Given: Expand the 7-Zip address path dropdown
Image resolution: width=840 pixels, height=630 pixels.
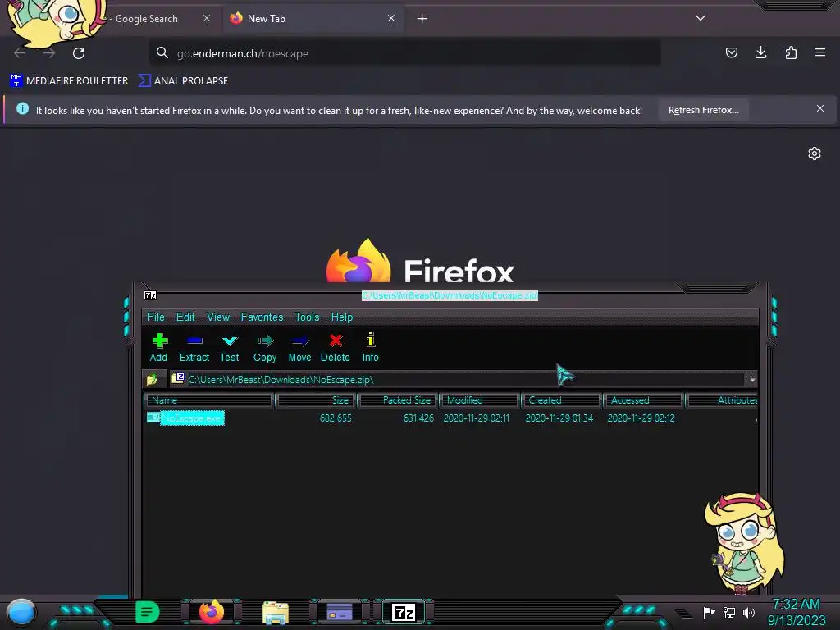Looking at the screenshot, I should [752, 380].
